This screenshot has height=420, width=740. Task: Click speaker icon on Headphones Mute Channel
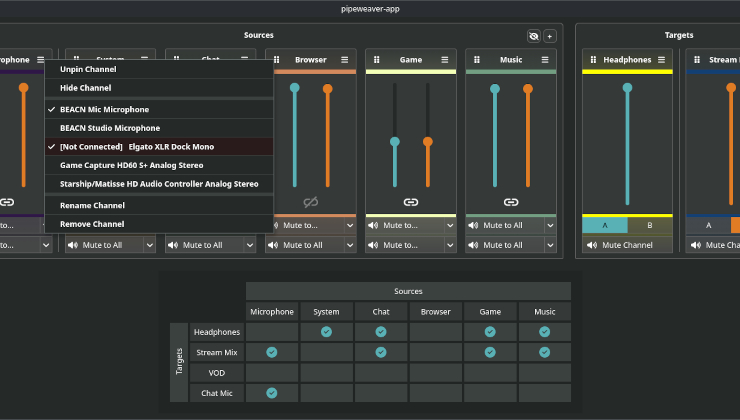click(592, 245)
